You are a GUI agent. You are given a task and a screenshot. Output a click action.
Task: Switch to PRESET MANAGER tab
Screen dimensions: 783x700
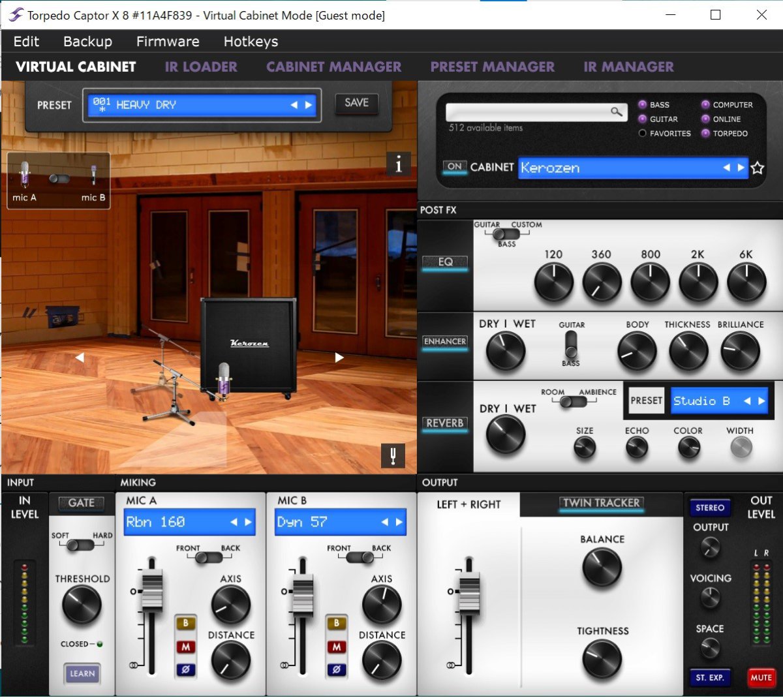(x=492, y=67)
